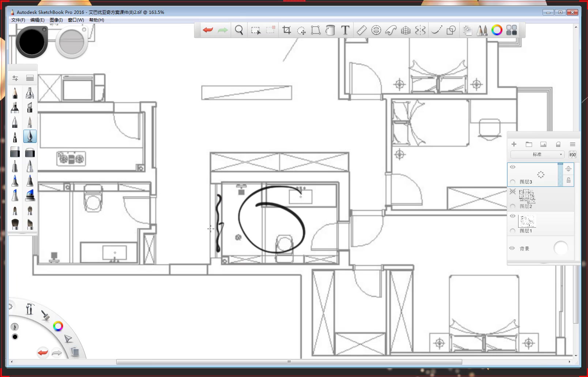
Task: Click the layers icon in the lagoon
Action: [75, 351]
